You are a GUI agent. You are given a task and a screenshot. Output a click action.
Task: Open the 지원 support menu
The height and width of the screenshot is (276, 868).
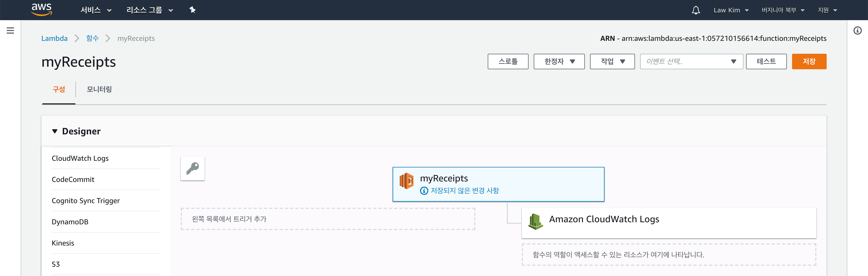tap(827, 10)
